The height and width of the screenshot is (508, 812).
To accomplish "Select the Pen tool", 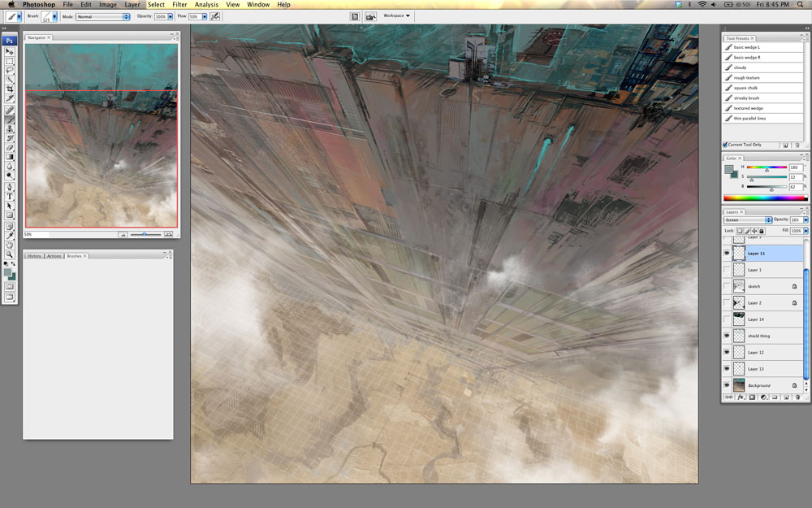I will 9,187.
